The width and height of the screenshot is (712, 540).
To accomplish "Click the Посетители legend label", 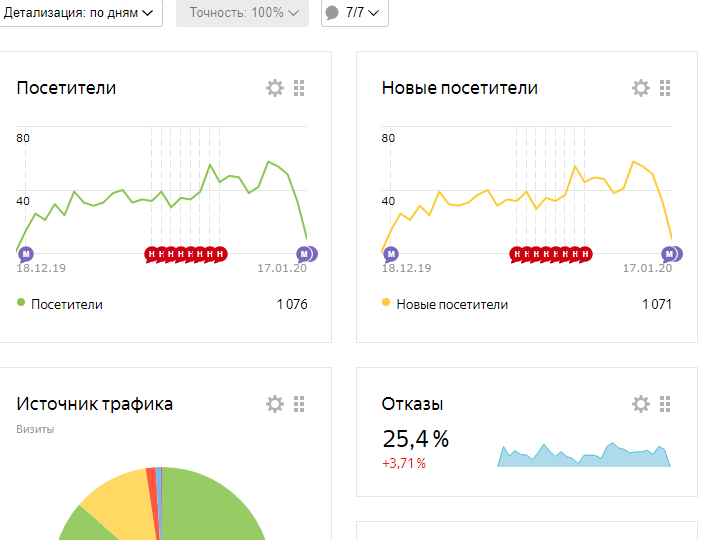I will coord(67,304).
